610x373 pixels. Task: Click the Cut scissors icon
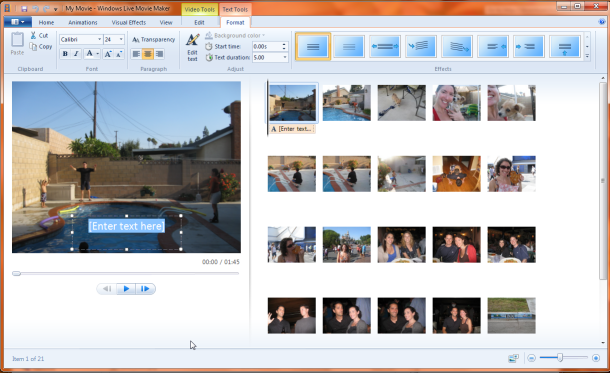pos(33,35)
